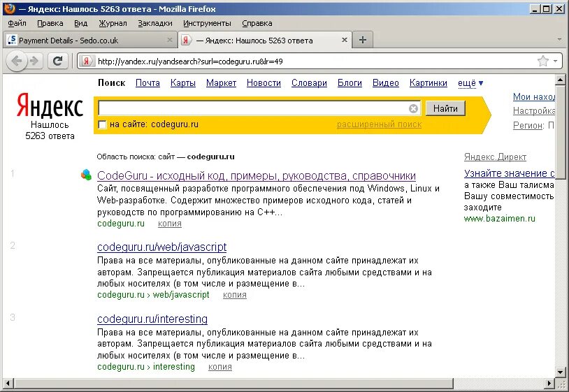Click the vertical scrollbar up arrow

pyautogui.click(x=560, y=80)
